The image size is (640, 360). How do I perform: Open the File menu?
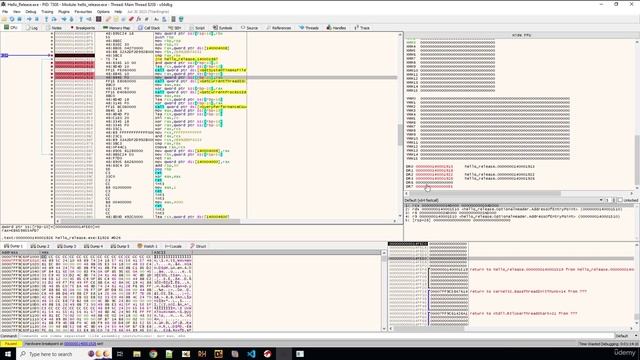click(5, 12)
